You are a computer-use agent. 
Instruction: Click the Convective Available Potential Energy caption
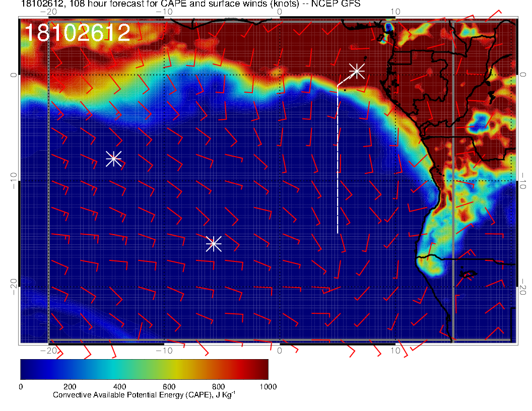[144, 395]
